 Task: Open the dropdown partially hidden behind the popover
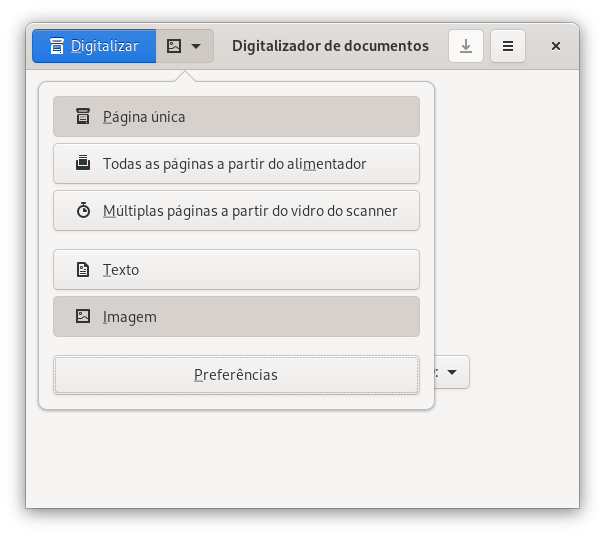pos(453,373)
